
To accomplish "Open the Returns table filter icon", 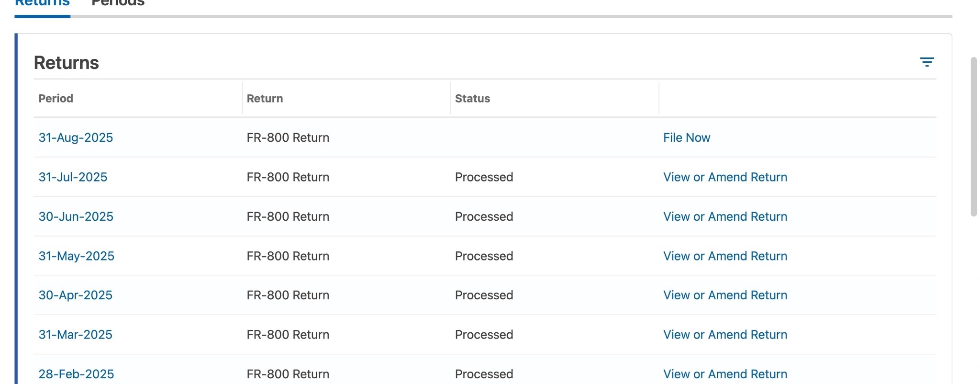I will 926,62.
